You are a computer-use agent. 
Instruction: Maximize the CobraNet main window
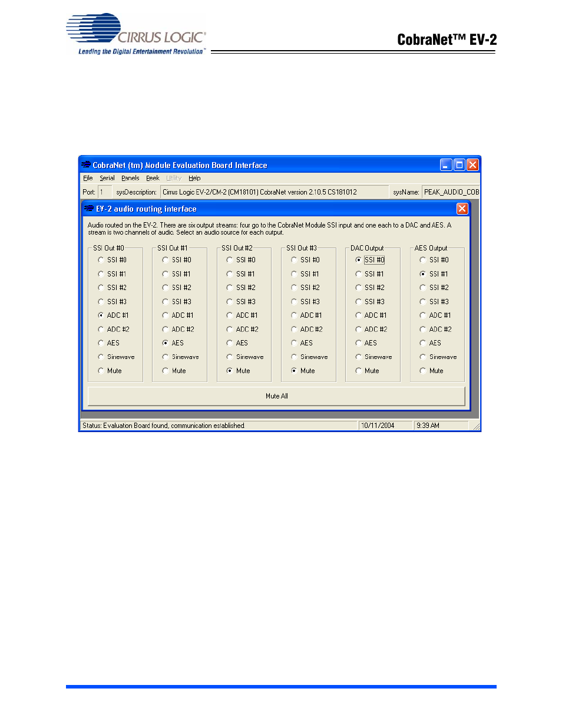[459, 165]
